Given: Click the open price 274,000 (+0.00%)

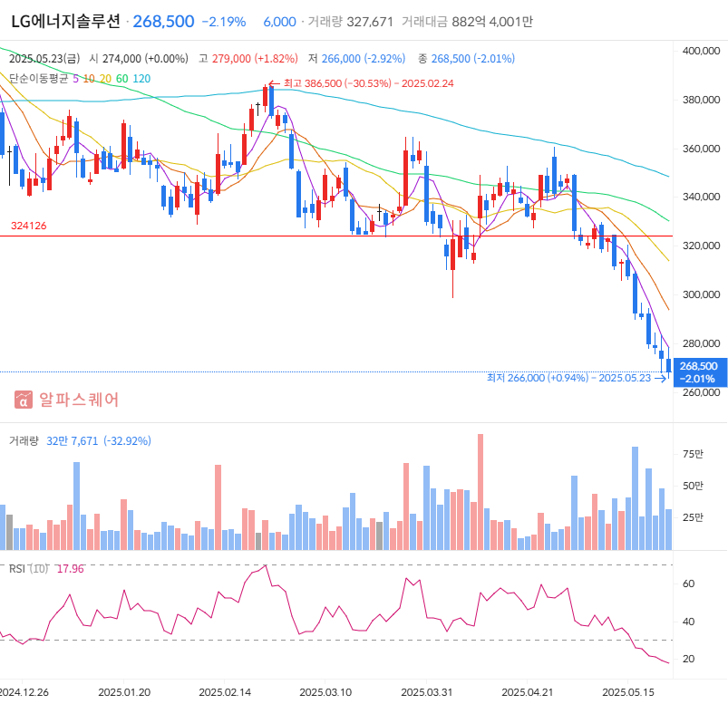Looking at the screenshot, I should (x=139, y=59).
